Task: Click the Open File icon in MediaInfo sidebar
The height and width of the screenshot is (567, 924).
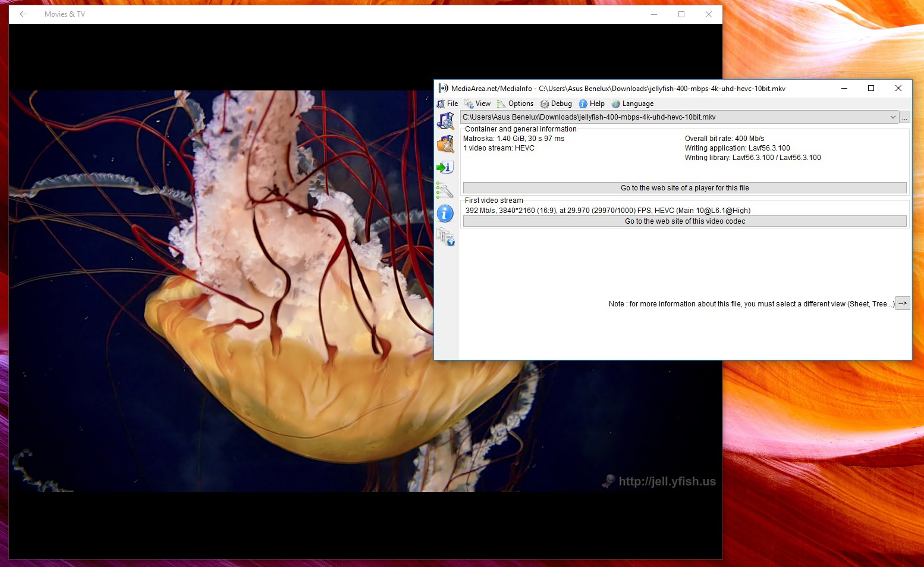Action: pyautogui.click(x=445, y=121)
